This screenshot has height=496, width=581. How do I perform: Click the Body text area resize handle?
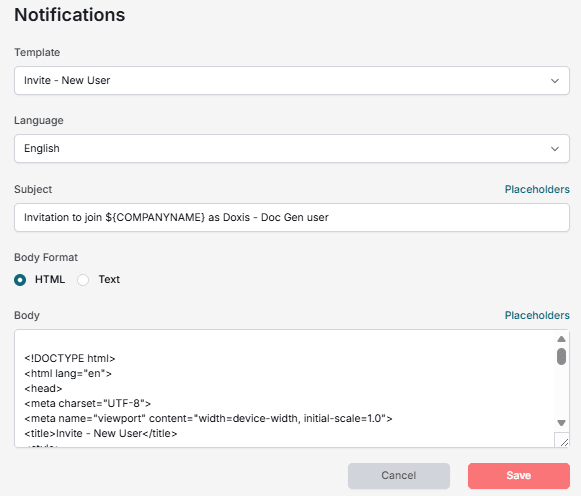pyautogui.click(x=562, y=440)
